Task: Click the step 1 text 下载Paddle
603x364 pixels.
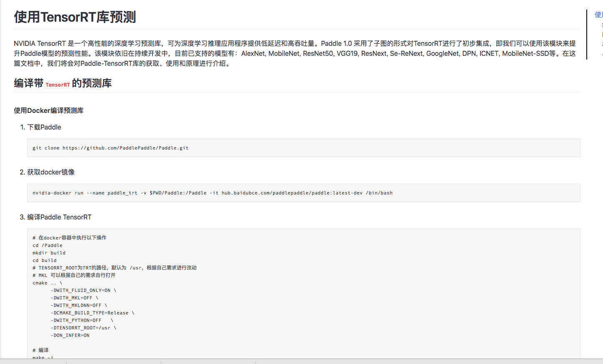Action: [44, 127]
